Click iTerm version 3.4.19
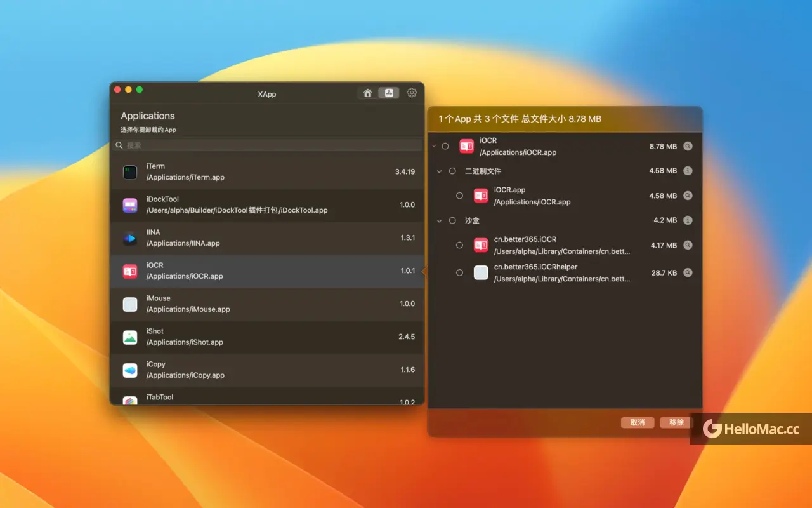 (x=405, y=172)
